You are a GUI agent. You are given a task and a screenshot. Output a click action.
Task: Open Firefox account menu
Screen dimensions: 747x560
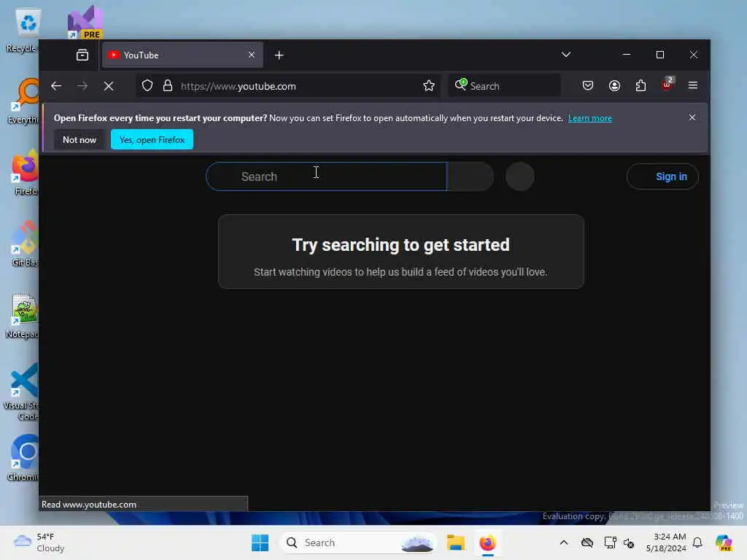pyautogui.click(x=614, y=86)
